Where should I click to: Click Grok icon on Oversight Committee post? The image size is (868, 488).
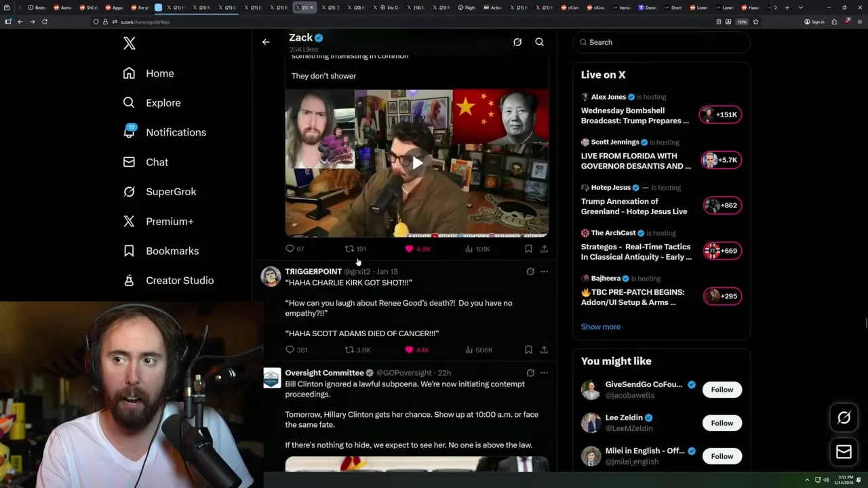click(530, 373)
